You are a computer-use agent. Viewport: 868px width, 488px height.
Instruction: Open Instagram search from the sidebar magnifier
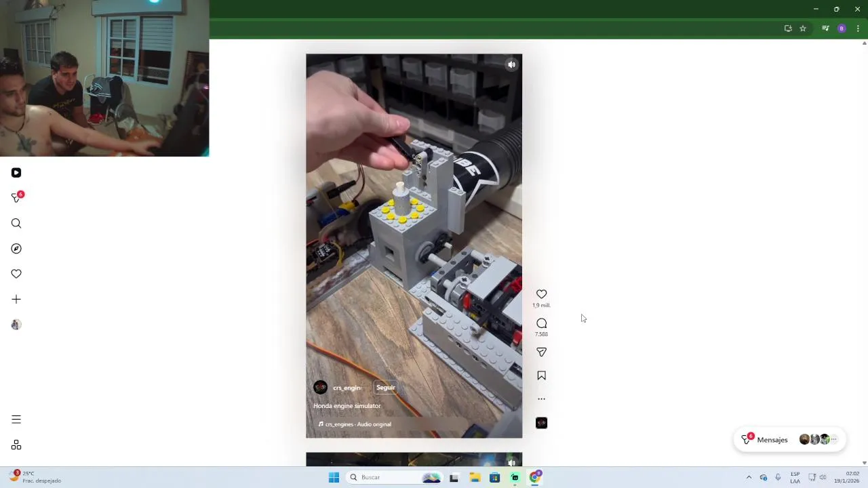pos(16,224)
